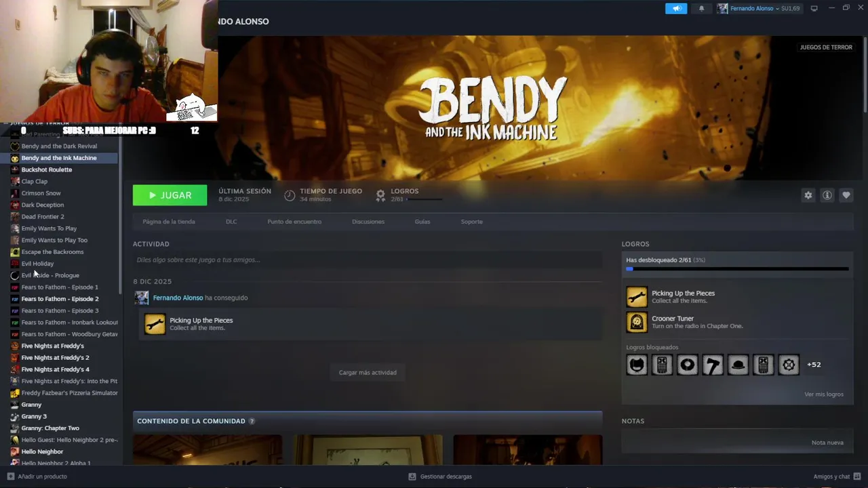
Task: Click the sixth locked achievement icon
Action: [x=764, y=365]
